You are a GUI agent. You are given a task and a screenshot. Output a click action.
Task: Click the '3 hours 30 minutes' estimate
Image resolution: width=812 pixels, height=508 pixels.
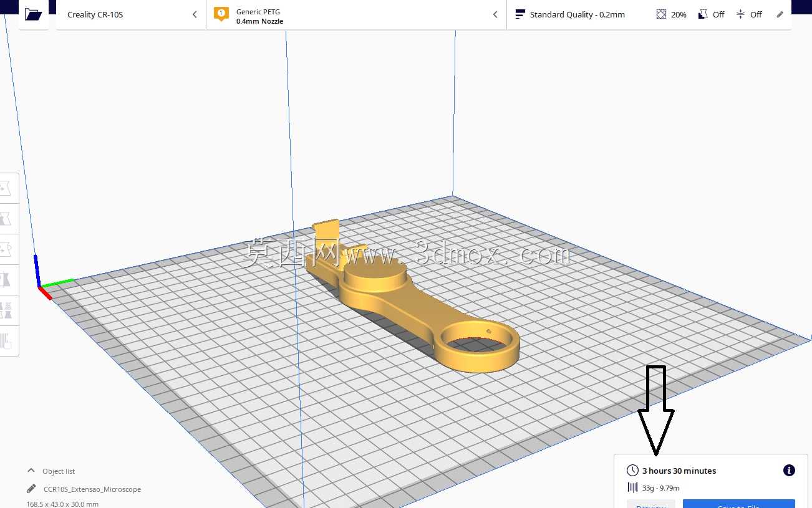click(679, 471)
